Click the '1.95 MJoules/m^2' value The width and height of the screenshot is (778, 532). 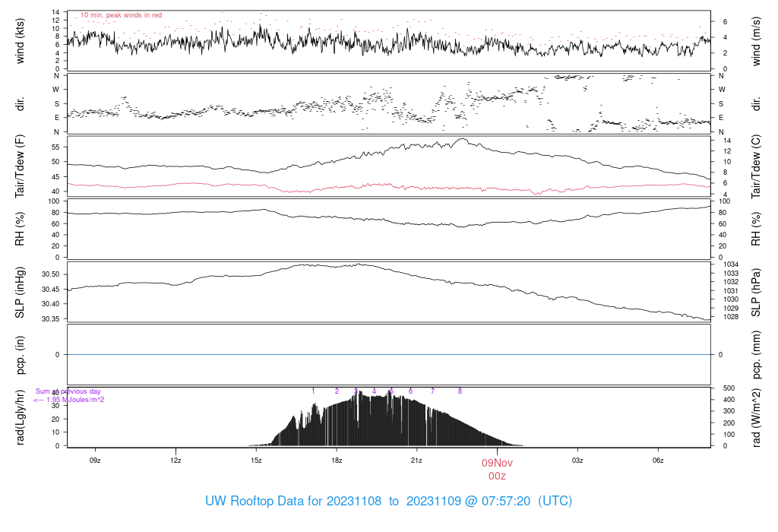pyautogui.click(x=75, y=400)
